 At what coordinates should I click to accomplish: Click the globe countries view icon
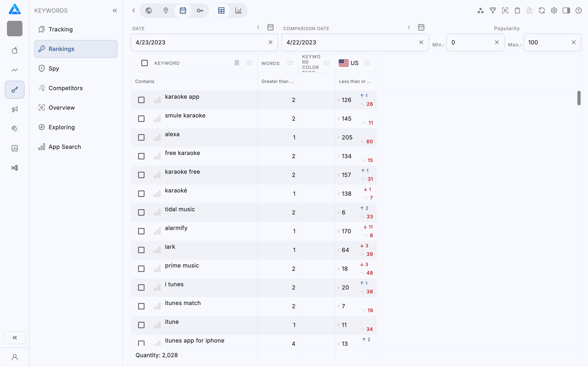point(148,10)
